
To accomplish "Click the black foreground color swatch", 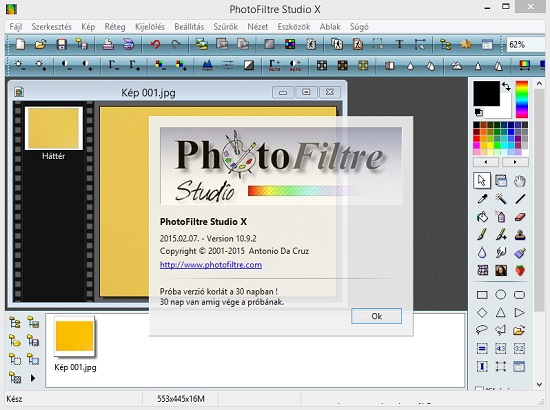I will click(487, 93).
